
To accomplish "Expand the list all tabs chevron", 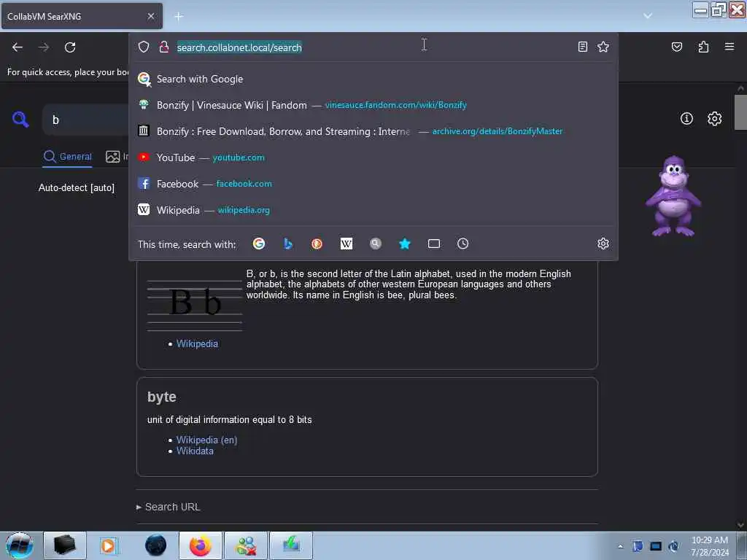I will click(x=648, y=16).
